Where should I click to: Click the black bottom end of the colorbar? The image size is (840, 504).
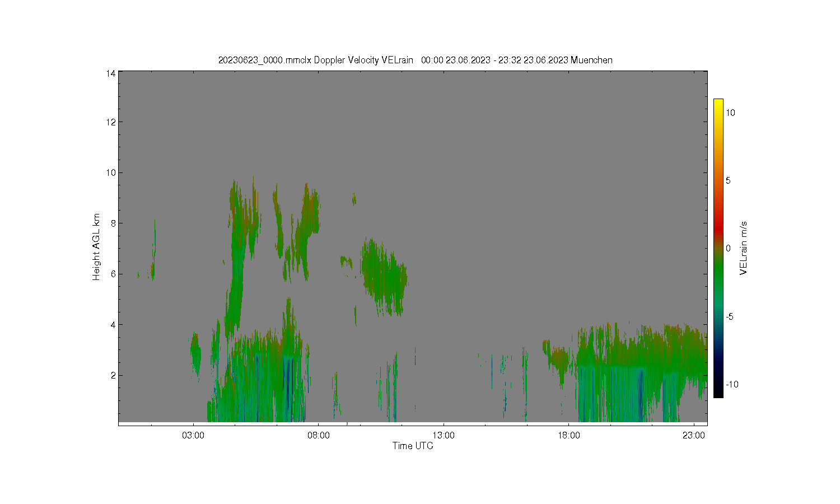point(718,394)
